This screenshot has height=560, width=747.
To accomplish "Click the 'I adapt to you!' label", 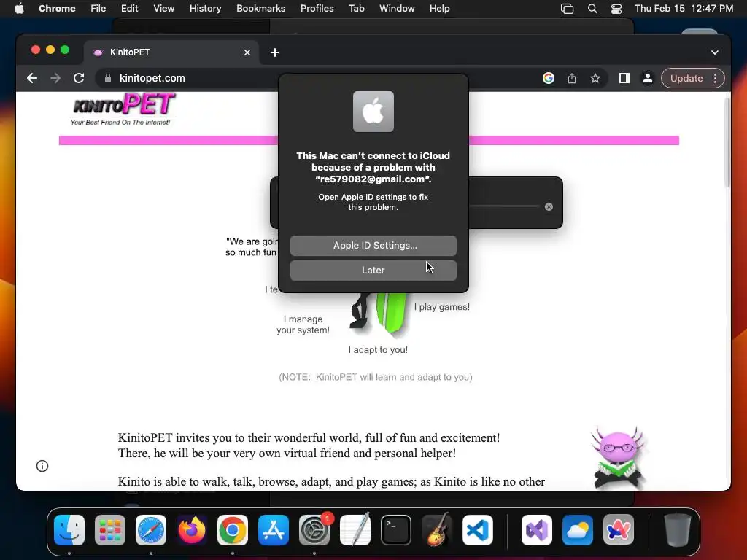I will coord(378,350).
